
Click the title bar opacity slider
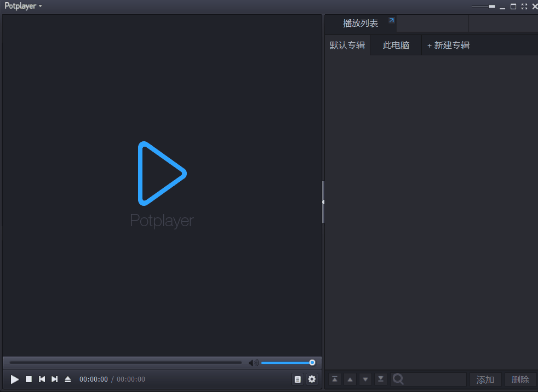coord(483,7)
